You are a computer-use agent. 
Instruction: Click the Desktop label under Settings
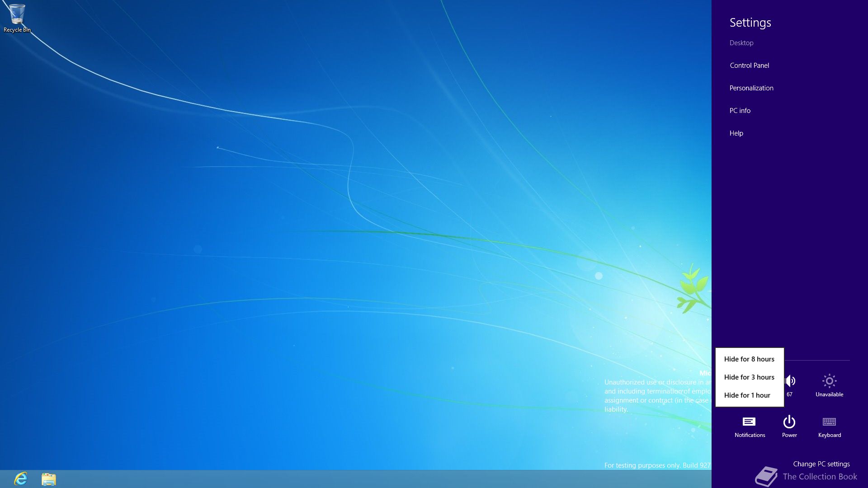point(741,43)
